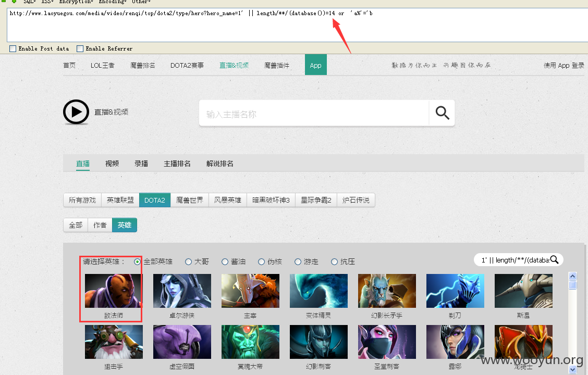Viewport: 588px width, 375px height.
Task: Switch to the 录播 tab
Action: [141, 164]
